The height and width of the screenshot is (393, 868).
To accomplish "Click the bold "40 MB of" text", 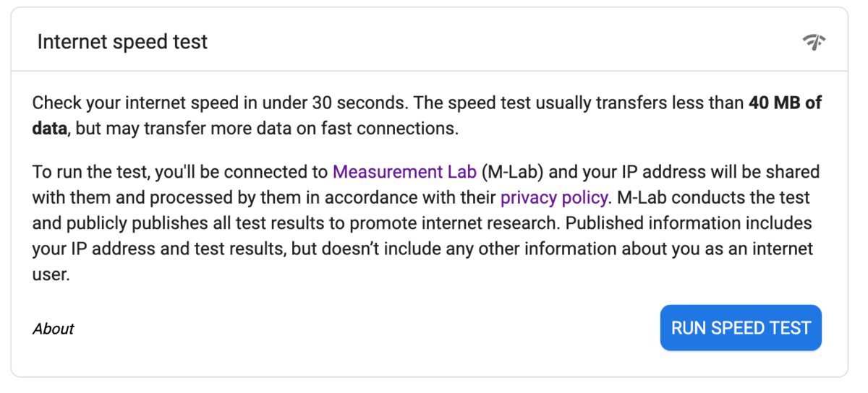I will [785, 103].
